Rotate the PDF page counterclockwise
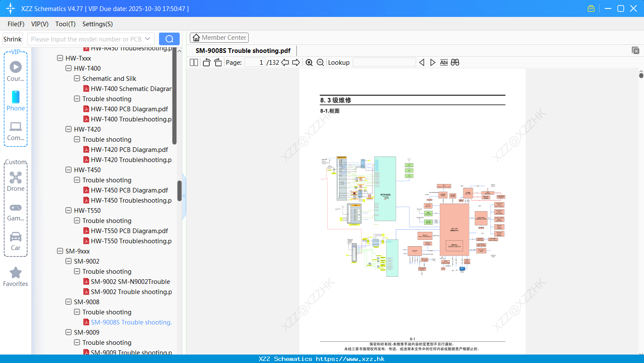 pos(206,63)
